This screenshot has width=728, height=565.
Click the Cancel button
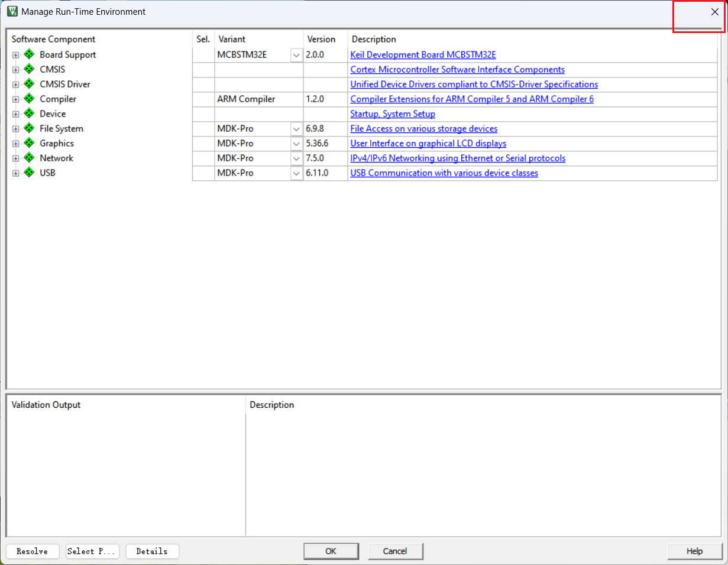coord(395,551)
